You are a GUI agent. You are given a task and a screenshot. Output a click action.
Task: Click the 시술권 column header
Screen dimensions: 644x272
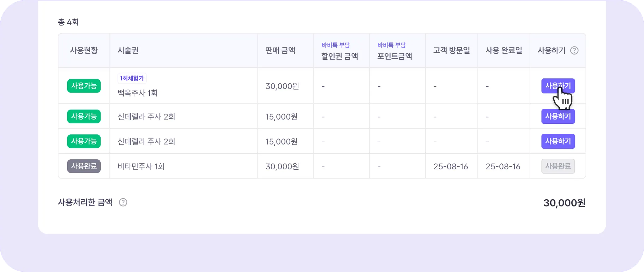[x=128, y=50]
